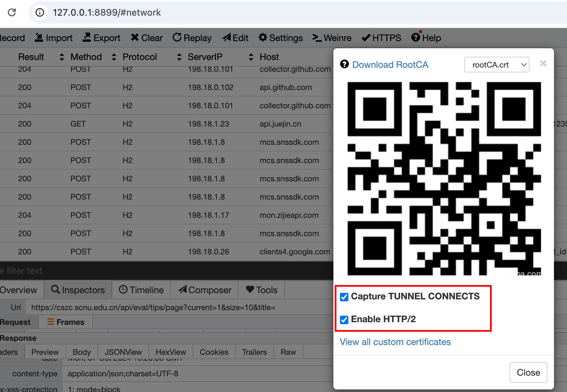567x392 pixels.
Task: Select the api.github.com request row
Action: (166, 87)
